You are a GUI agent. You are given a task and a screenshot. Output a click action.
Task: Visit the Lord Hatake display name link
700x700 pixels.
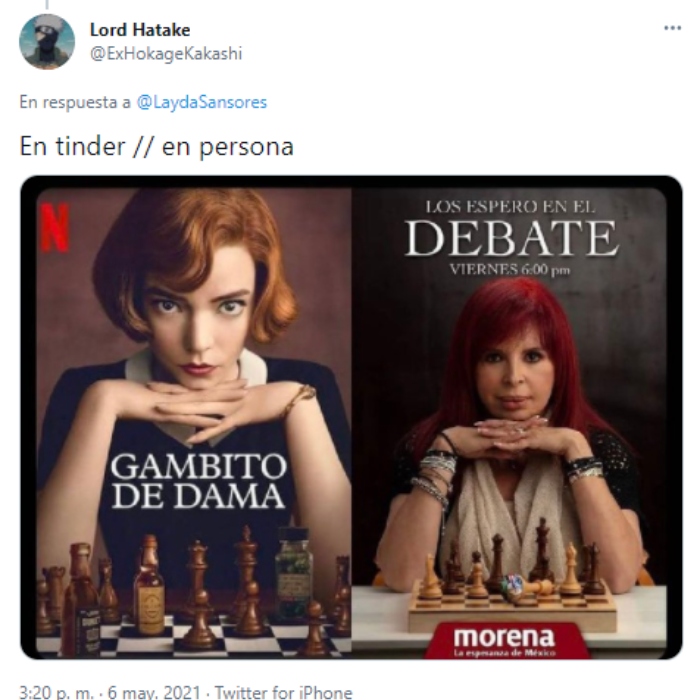click(140, 30)
